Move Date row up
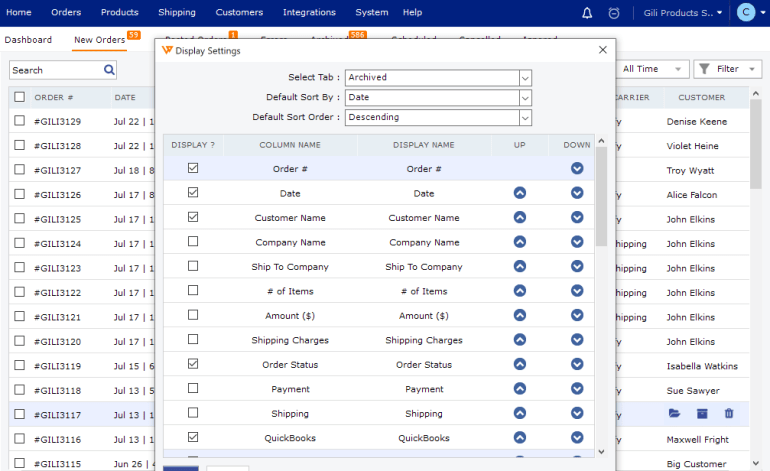 point(520,193)
